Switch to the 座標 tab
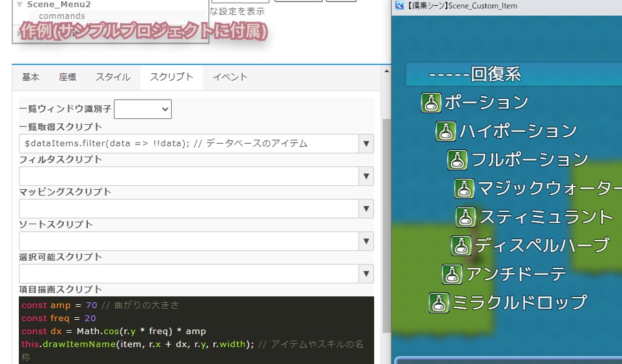This screenshot has width=622, height=364. [x=68, y=77]
